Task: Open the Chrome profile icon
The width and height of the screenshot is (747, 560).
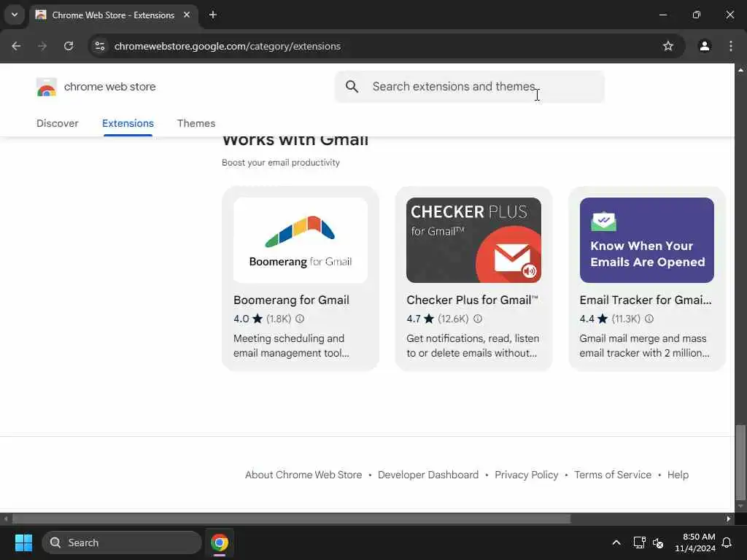Action: 705,46
